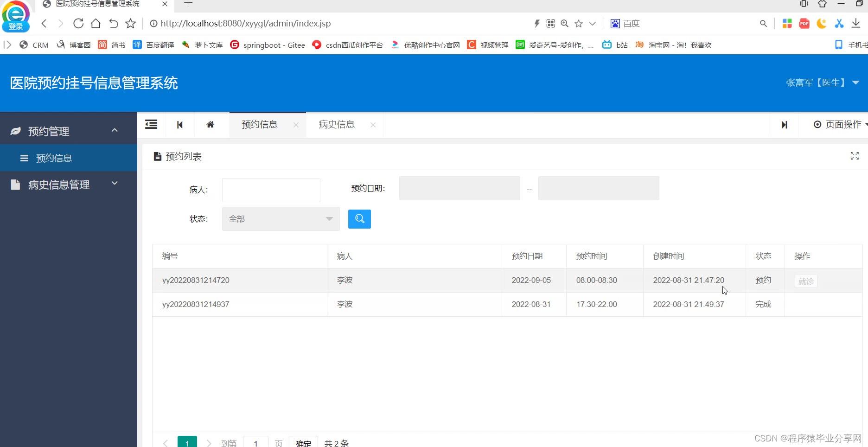Open the 视频管理 bookmark
868x447 pixels.
488,45
